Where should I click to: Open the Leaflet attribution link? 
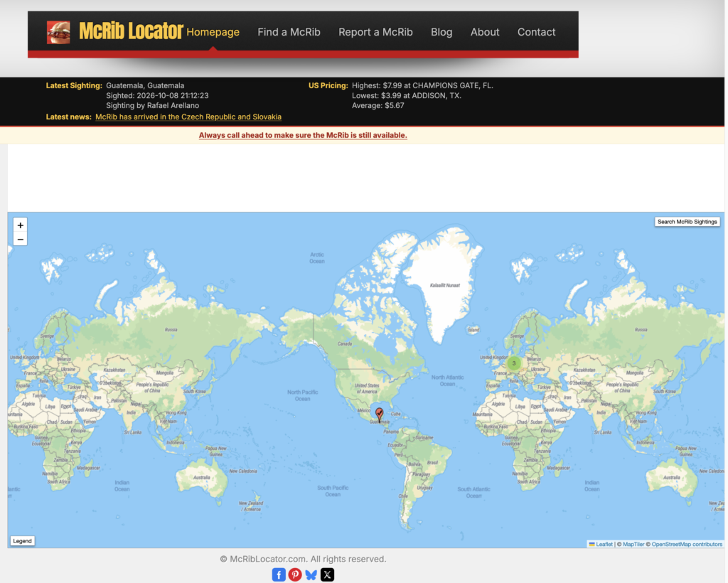click(x=604, y=544)
